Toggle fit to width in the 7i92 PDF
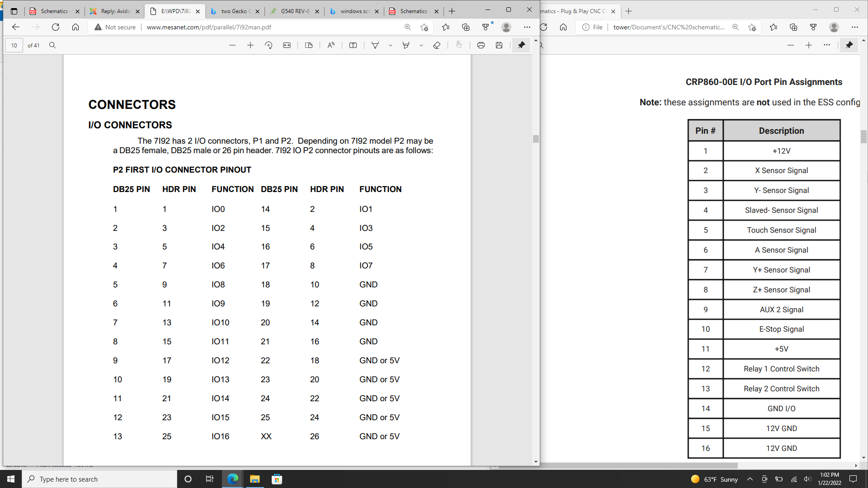 287,45
